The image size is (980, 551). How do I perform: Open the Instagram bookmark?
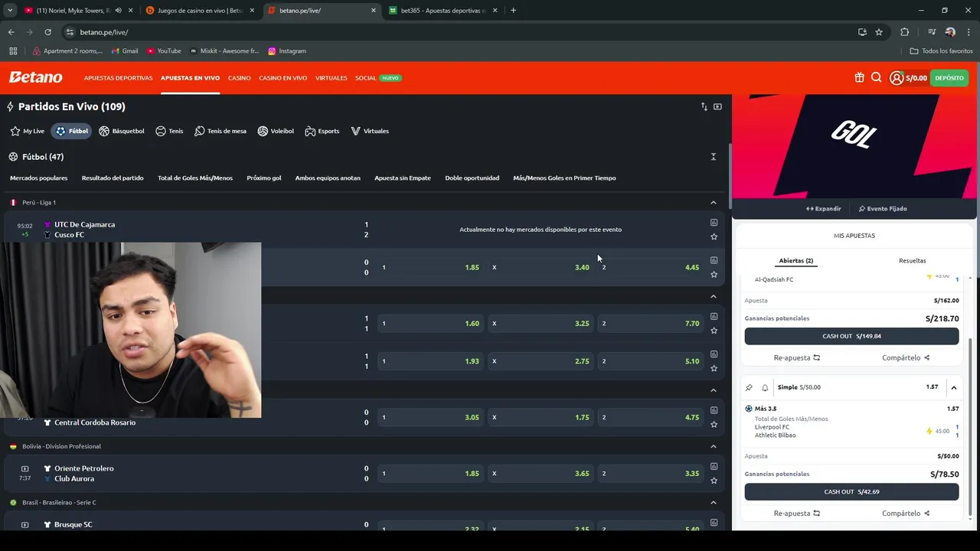click(x=287, y=51)
